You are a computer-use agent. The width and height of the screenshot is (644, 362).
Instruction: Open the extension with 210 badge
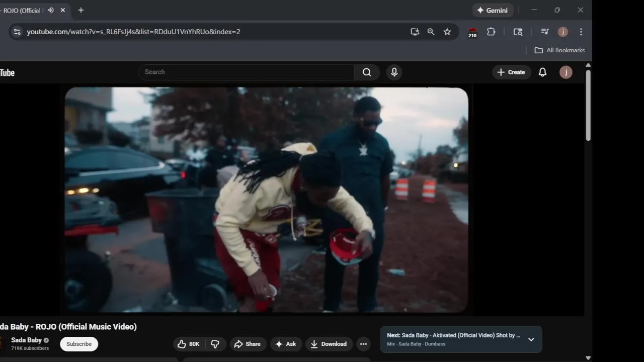pyautogui.click(x=472, y=33)
